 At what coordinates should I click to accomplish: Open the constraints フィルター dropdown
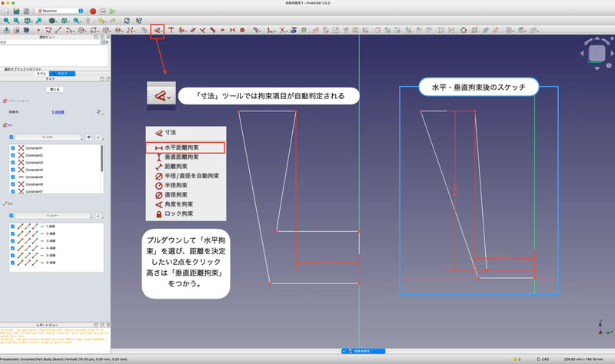48,137
